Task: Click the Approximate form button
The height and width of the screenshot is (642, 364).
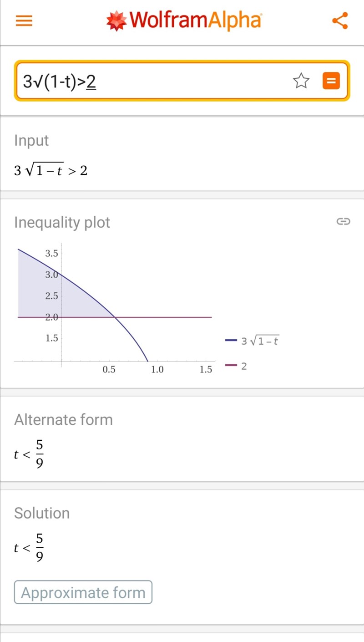Action: pos(83,592)
